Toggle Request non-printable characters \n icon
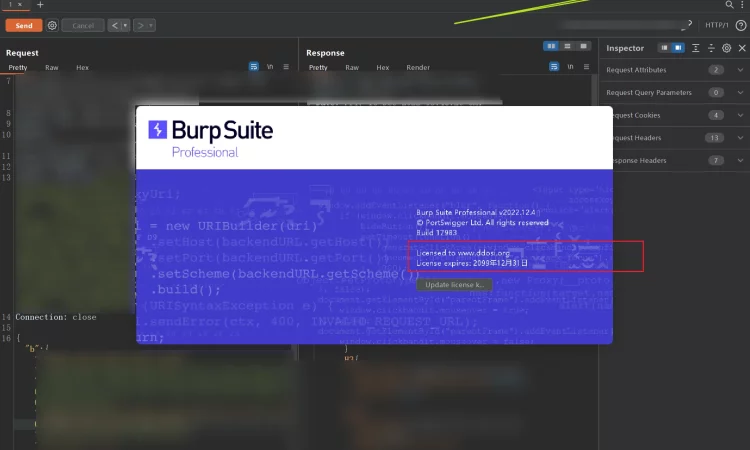The height and width of the screenshot is (450, 750). (270, 66)
